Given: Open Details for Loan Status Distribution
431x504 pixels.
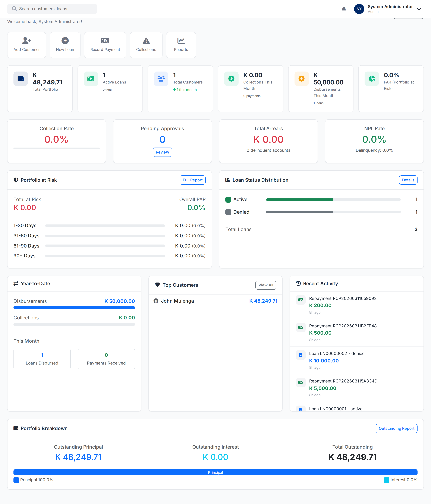Looking at the screenshot, I should click(408, 180).
